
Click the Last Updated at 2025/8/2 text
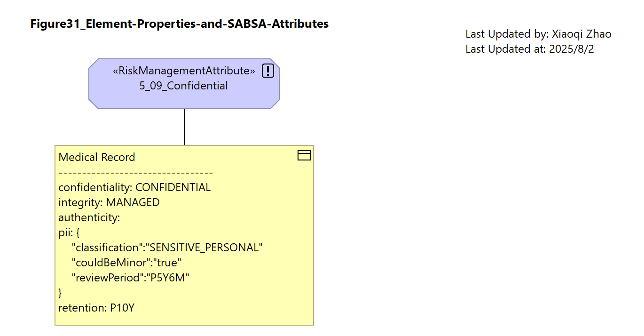530,49
